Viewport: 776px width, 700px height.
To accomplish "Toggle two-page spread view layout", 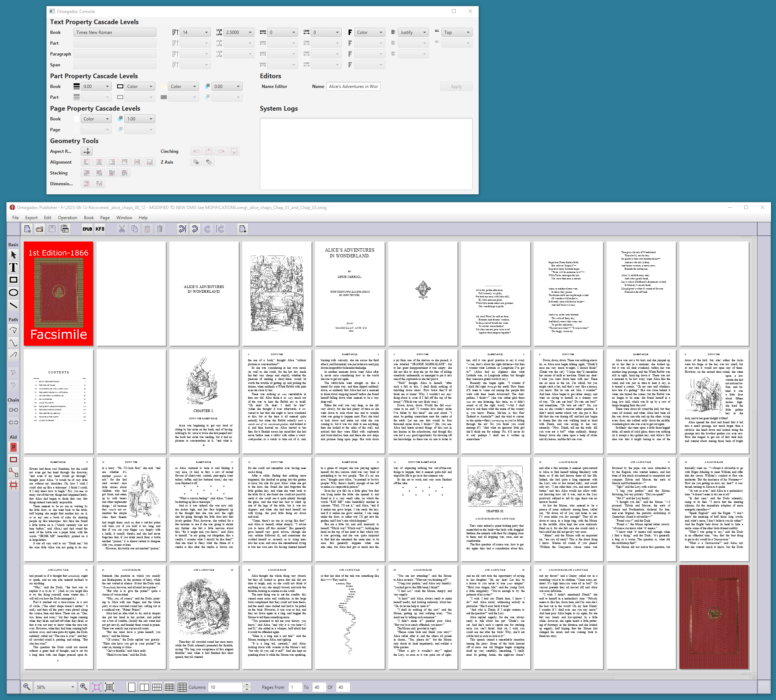I will point(145,687).
